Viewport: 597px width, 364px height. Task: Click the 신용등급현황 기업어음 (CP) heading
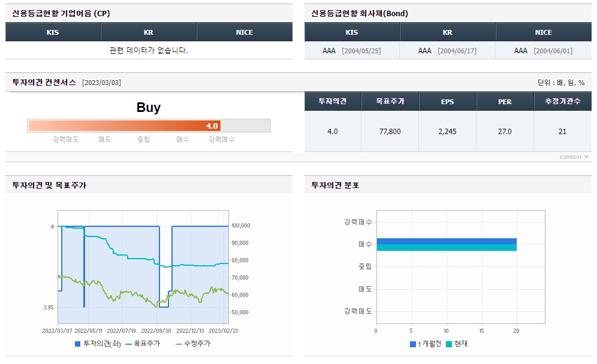[x=61, y=13]
